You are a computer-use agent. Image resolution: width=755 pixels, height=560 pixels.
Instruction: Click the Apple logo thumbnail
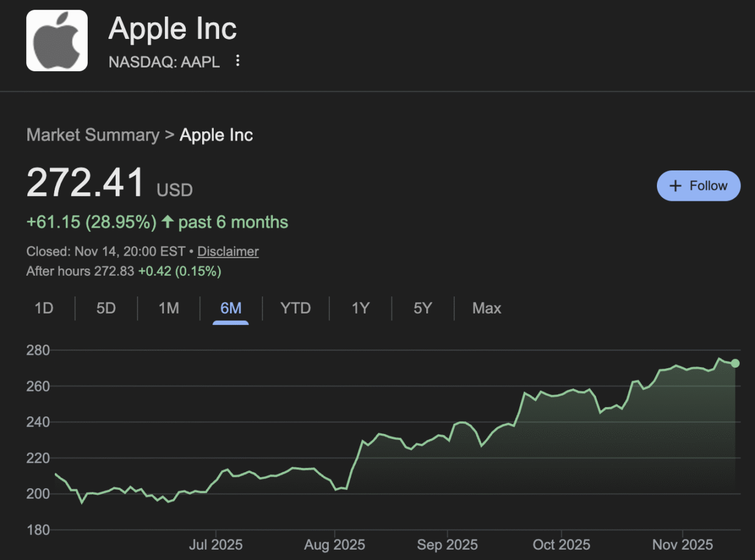pos(57,41)
